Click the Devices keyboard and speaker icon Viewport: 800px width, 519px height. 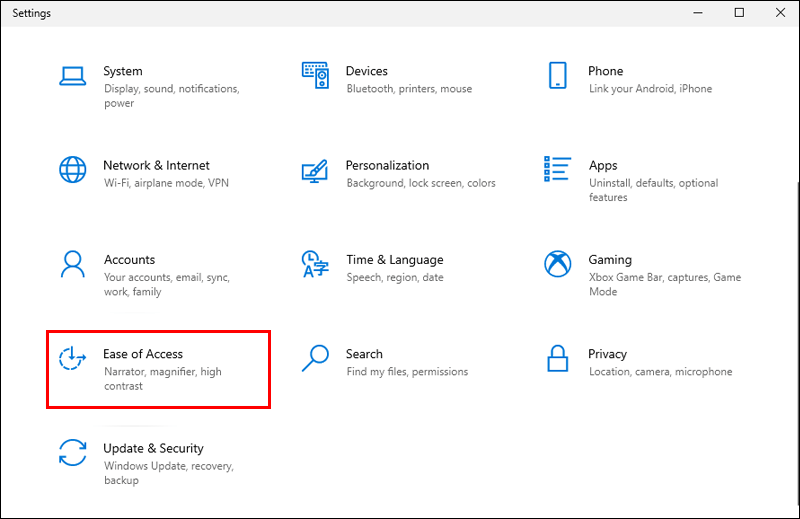pos(315,76)
